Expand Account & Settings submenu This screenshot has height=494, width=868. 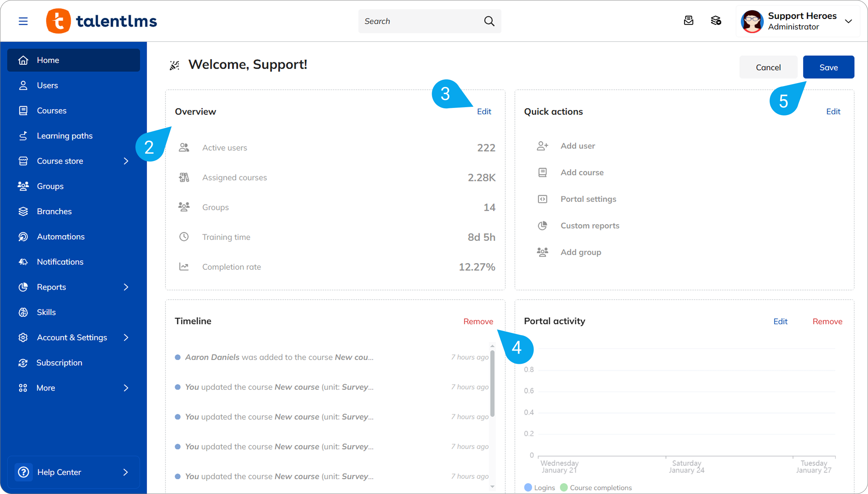pyautogui.click(x=126, y=337)
